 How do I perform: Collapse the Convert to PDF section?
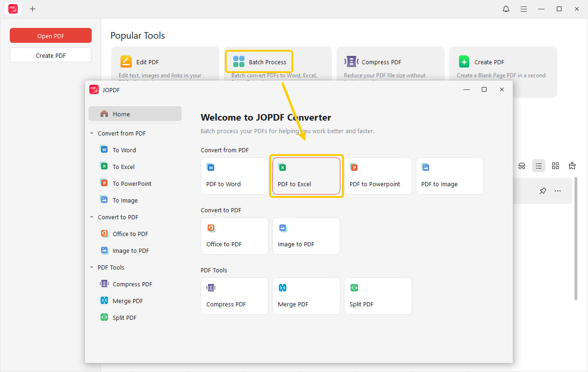92,217
